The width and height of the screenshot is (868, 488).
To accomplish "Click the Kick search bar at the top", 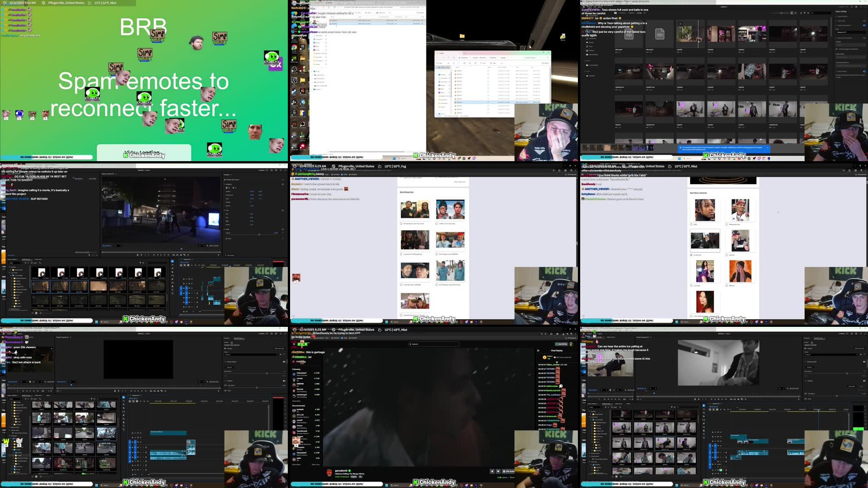I will [x=434, y=344].
